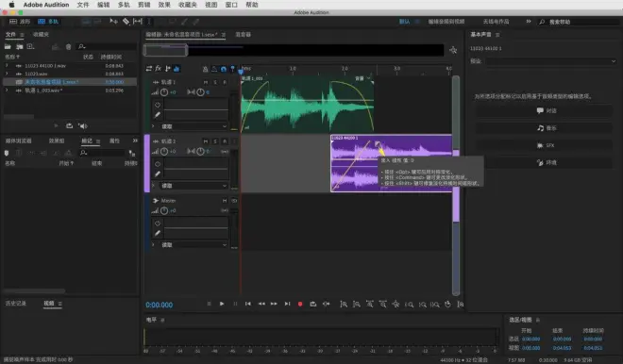Image resolution: width=623 pixels, height=364 pixels.
Task: Toggle the magnet snapping icon above tracks
Action: [x=224, y=69]
